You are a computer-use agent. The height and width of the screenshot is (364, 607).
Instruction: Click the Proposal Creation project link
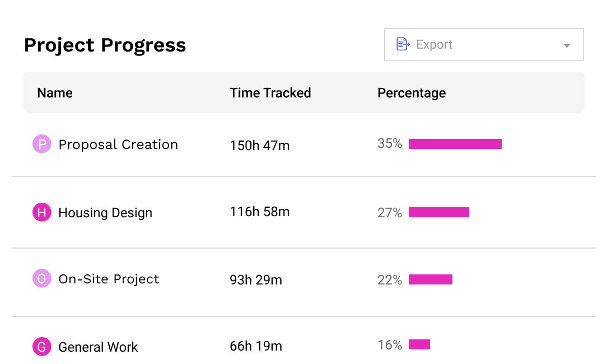pos(118,144)
